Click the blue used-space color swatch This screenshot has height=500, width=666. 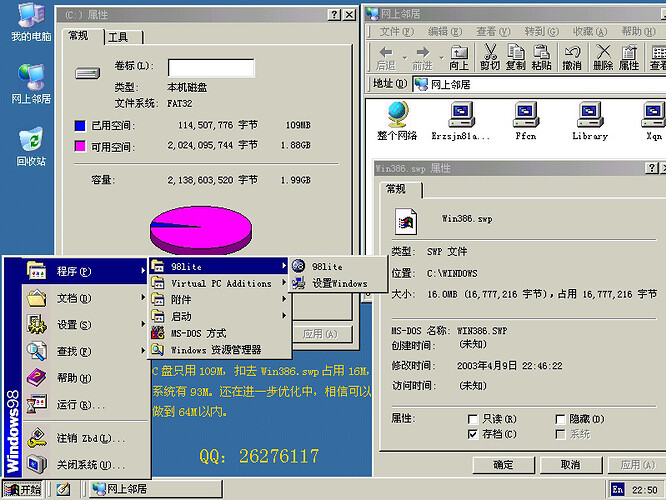click(x=80, y=126)
